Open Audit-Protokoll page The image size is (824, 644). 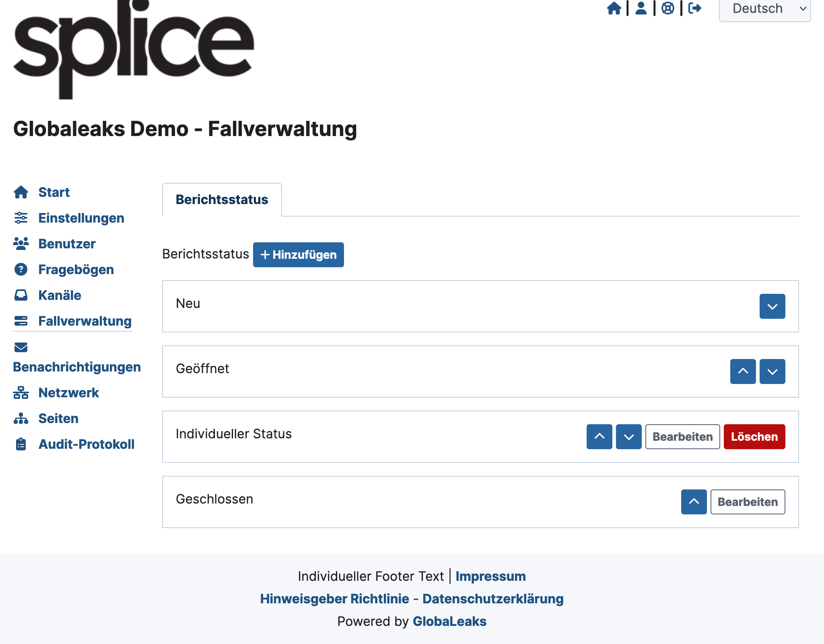pyautogui.click(x=87, y=444)
